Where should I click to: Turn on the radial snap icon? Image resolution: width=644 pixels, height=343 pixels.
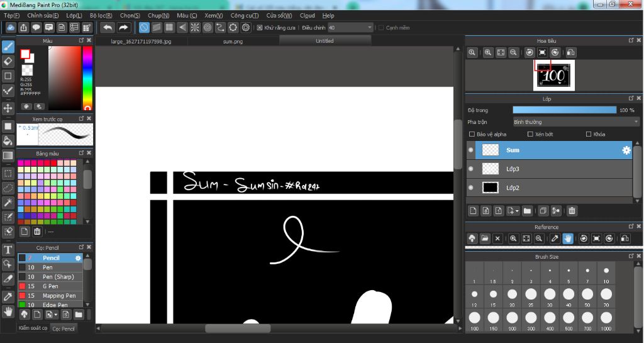click(x=195, y=28)
